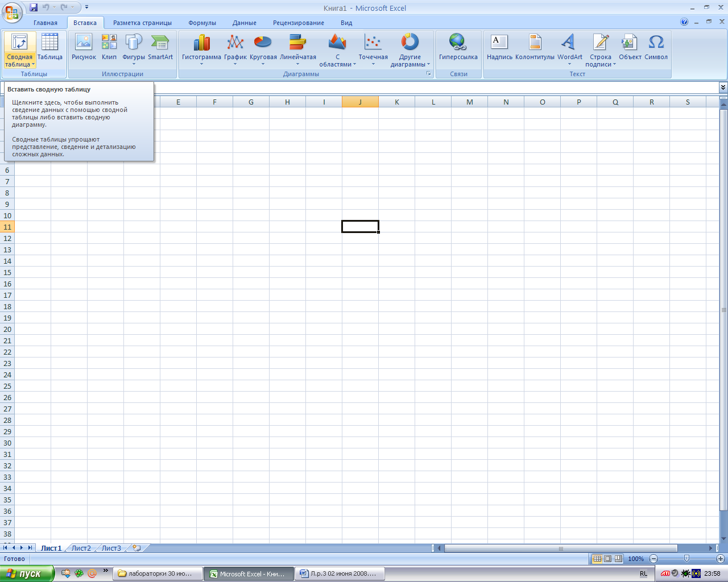Switch to Page Layout view in status bar

point(607,559)
